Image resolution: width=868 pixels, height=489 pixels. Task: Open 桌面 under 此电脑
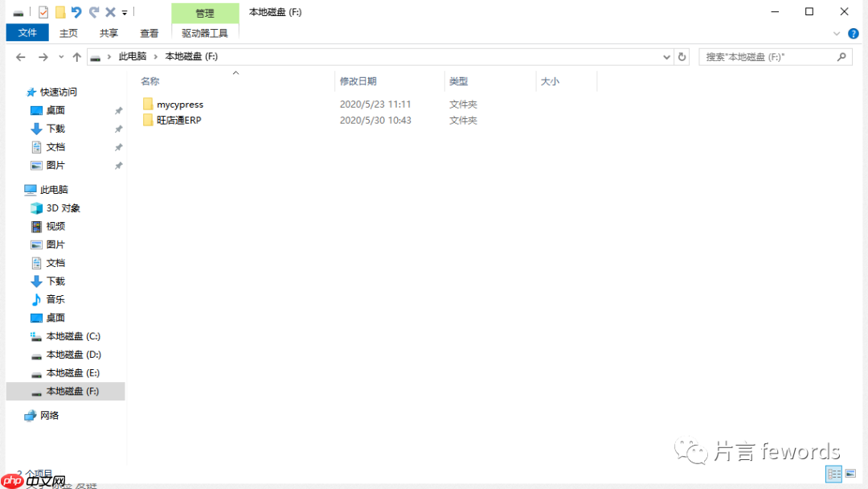coord(55,318)
